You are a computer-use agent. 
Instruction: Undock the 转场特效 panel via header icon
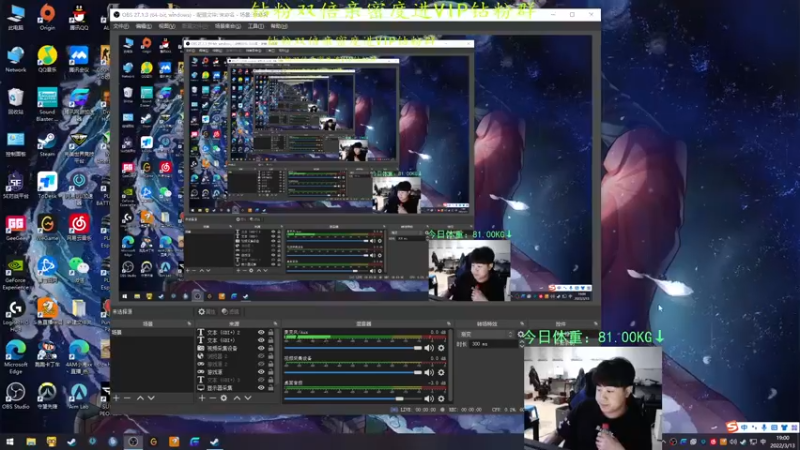521,324
